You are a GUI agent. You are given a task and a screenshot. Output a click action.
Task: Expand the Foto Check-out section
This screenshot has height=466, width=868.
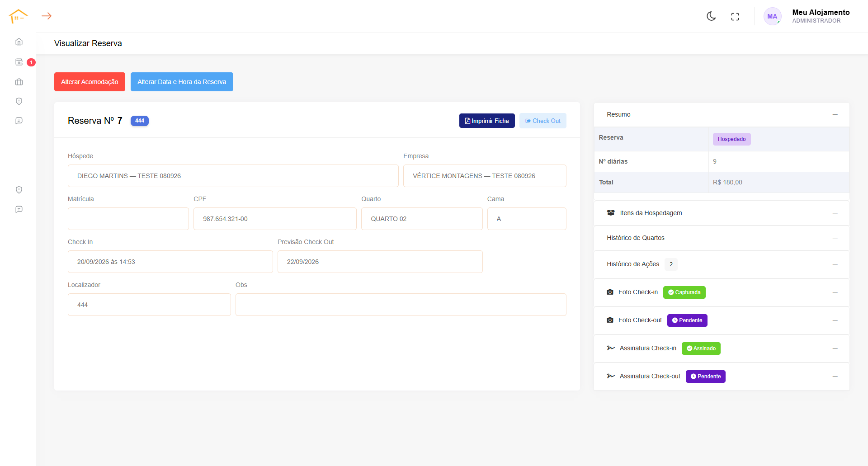point(835,320)
